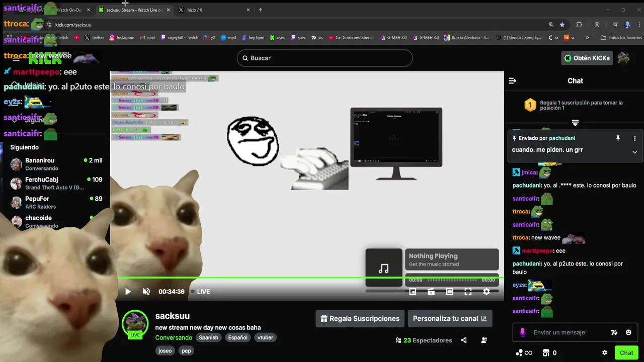
Task: Expand the pinned message with chevron
Action: [x=634, y=152]
